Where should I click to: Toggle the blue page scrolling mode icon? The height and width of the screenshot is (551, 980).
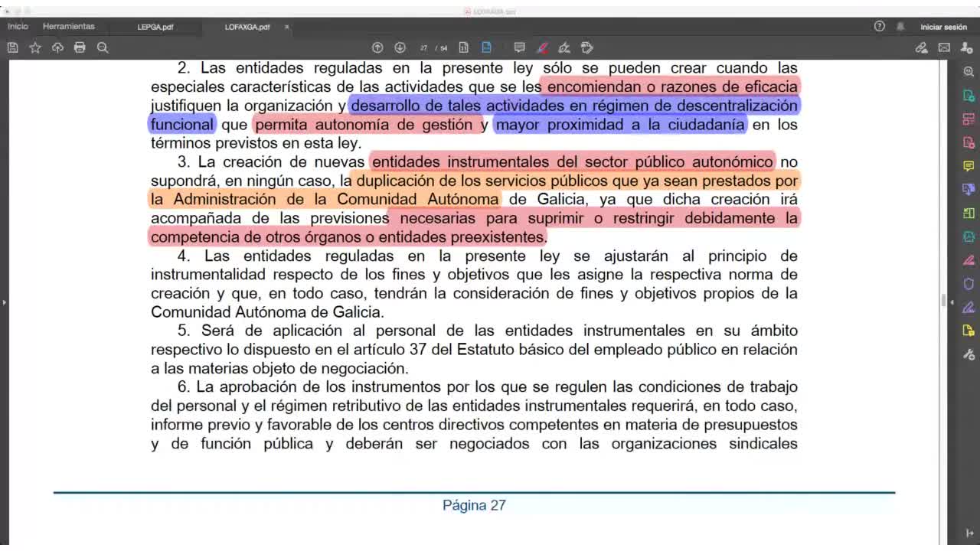tap(486, 47)
